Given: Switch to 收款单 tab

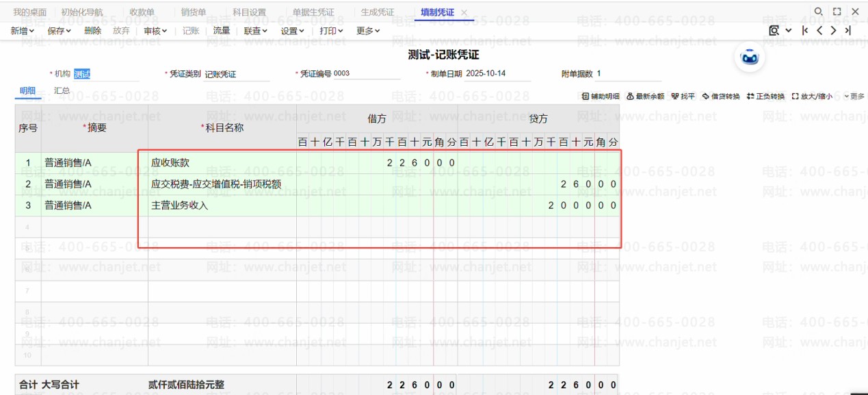Looking at the screenshot, I should (x=142, y=12).
